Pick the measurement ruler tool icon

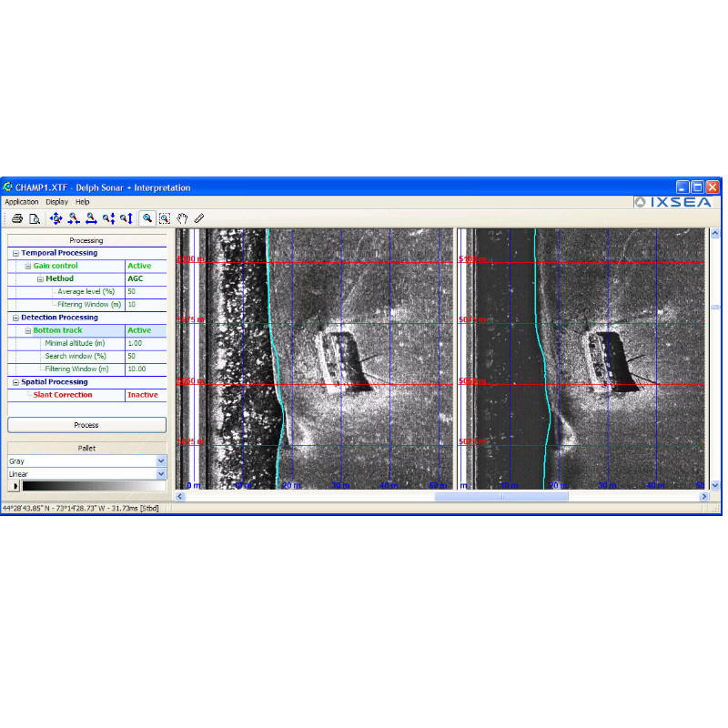pos(198,218)
